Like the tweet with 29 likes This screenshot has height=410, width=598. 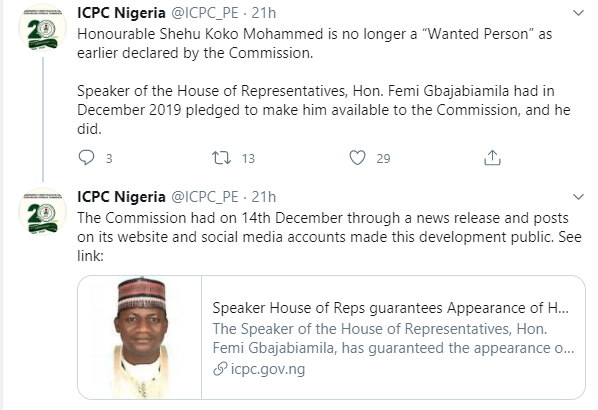point(357,158)
